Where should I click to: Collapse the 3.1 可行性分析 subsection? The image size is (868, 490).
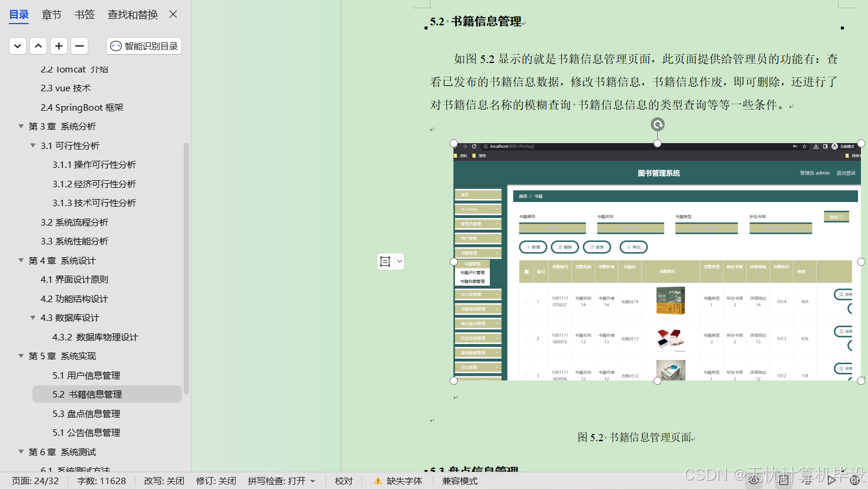33,145
